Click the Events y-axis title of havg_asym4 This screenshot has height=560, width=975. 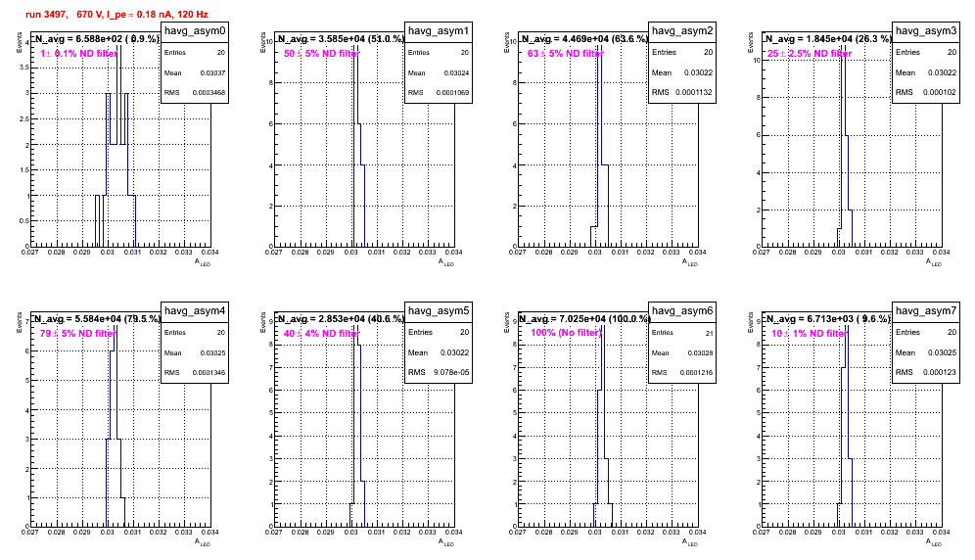(20, 322)
